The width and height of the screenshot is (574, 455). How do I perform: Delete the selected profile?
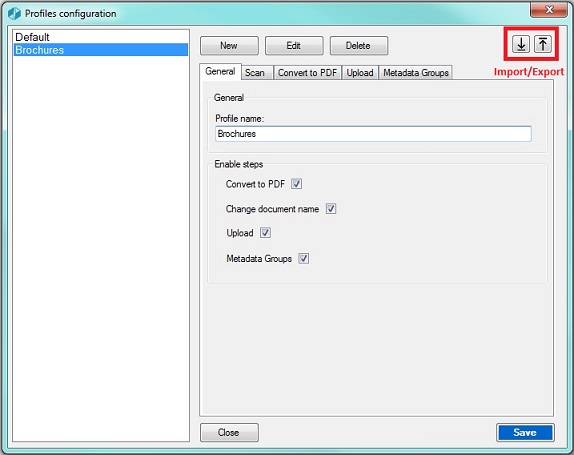tap(359, 45)
